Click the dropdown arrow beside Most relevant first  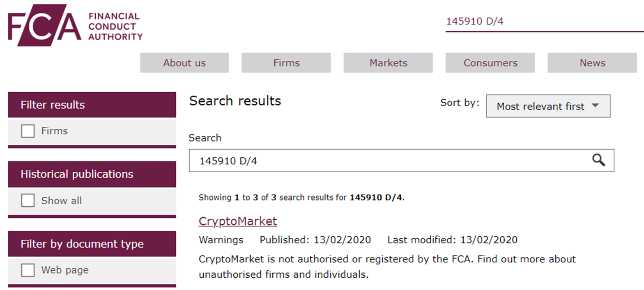tap(595, 106)
